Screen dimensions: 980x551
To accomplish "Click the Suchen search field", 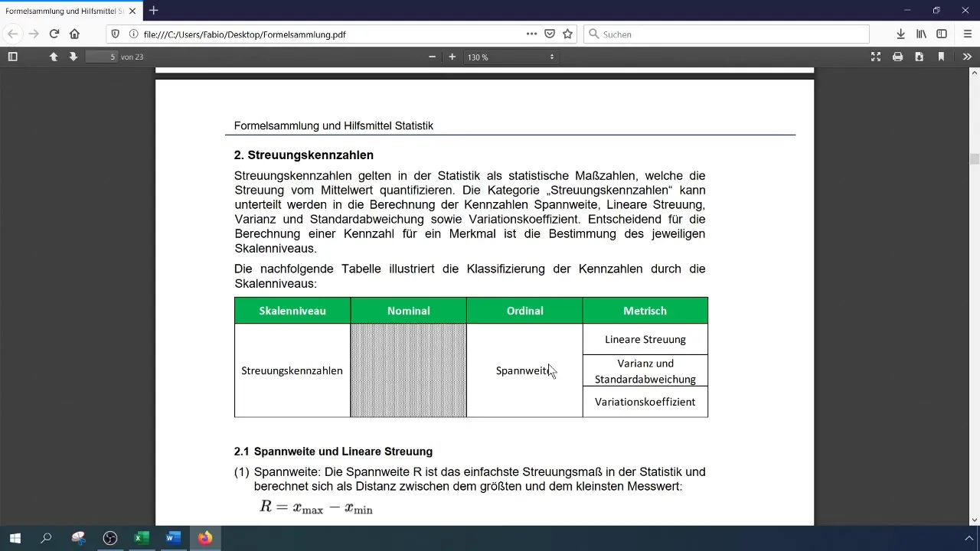I will pos(727,34).
